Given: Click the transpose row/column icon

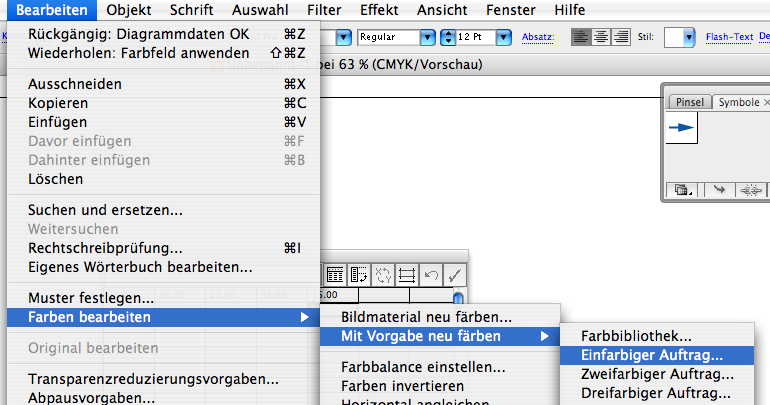Looking at the screenshot, I should coord(359,275).
